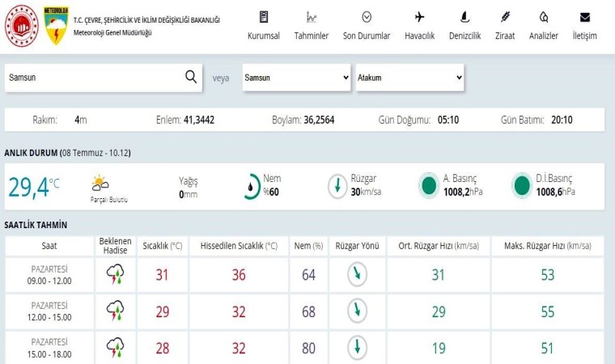This screenshot has width=615, height=364.
Task: Open the Analizler icon
Action: (x=544, y=17)
